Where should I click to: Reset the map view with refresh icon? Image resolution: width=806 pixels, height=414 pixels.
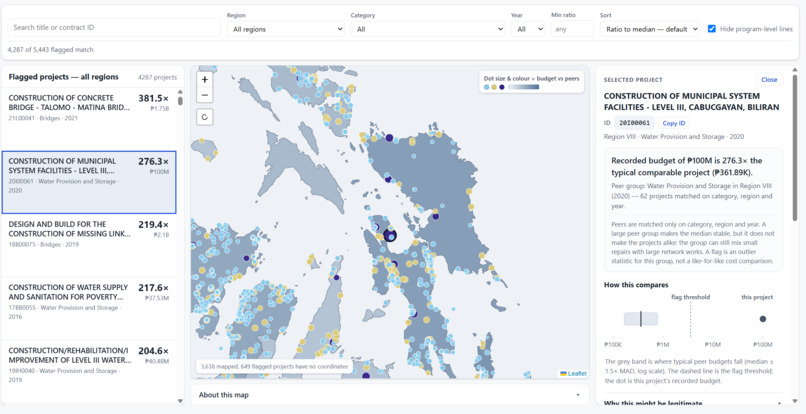(x=205, y=117)
